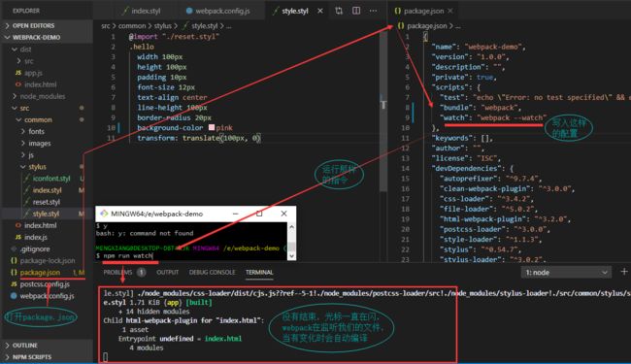
Task: Click the style.styl editor vertical scrollbar
Action: click(383, 113)
